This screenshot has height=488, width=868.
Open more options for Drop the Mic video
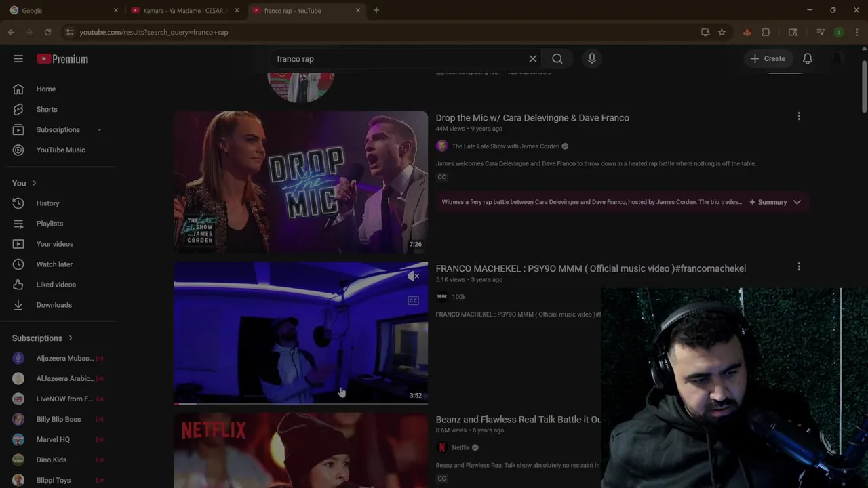(799, 117)
